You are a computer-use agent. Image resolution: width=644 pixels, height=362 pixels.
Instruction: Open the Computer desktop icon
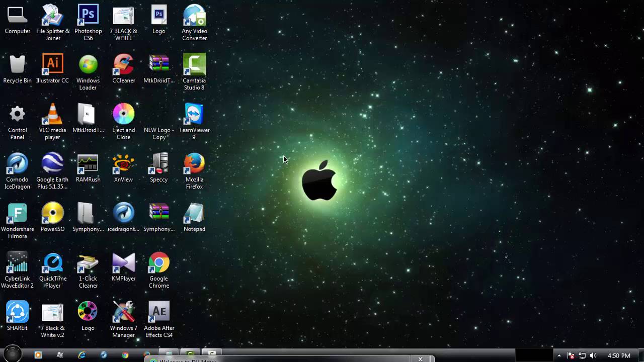pos(18,20)
